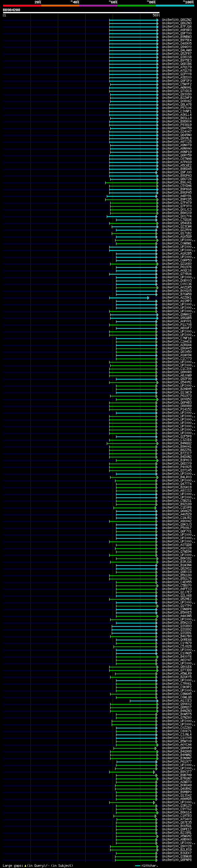
Task: Select UniRef100_C6RP53 entry text
Action: [x=177, y=260]
